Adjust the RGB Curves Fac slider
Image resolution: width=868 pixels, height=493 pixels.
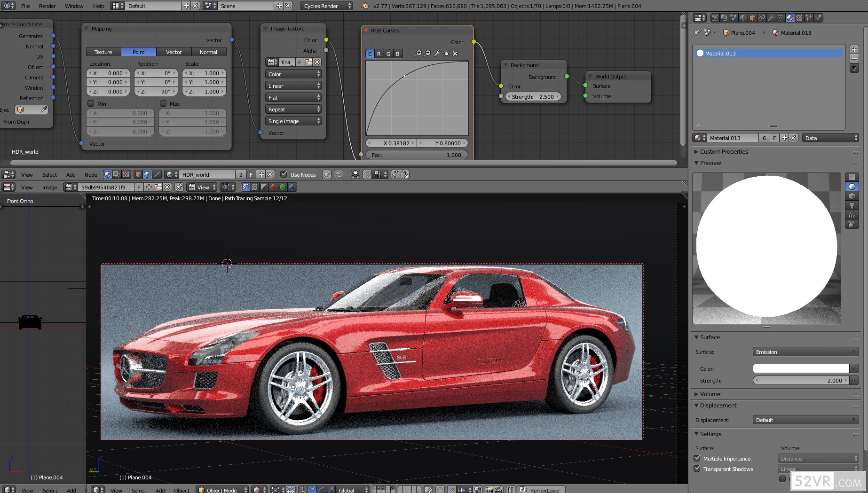pyautogui.click(x=417, y=155)
